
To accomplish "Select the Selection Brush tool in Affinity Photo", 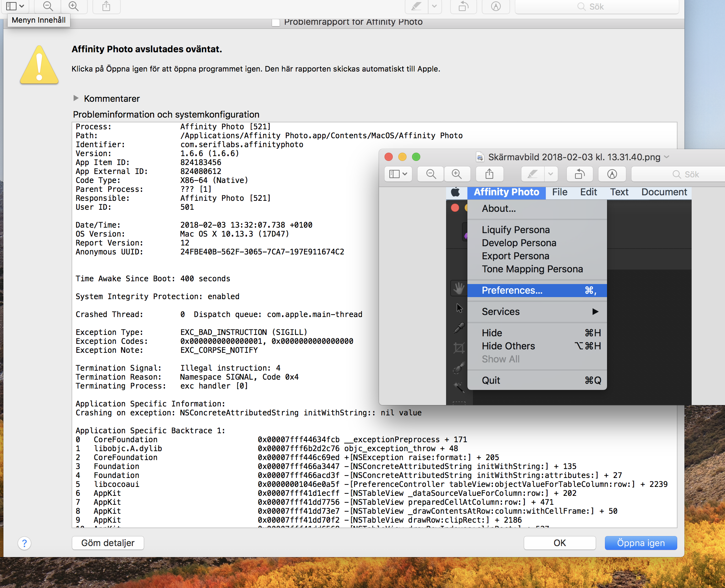I will [x=459, y=368].
